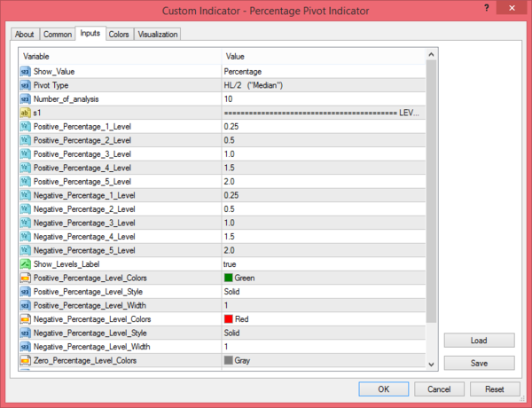The image size is (532, 408).
Task: Click the Cancel button
Action: pos(439,389)
